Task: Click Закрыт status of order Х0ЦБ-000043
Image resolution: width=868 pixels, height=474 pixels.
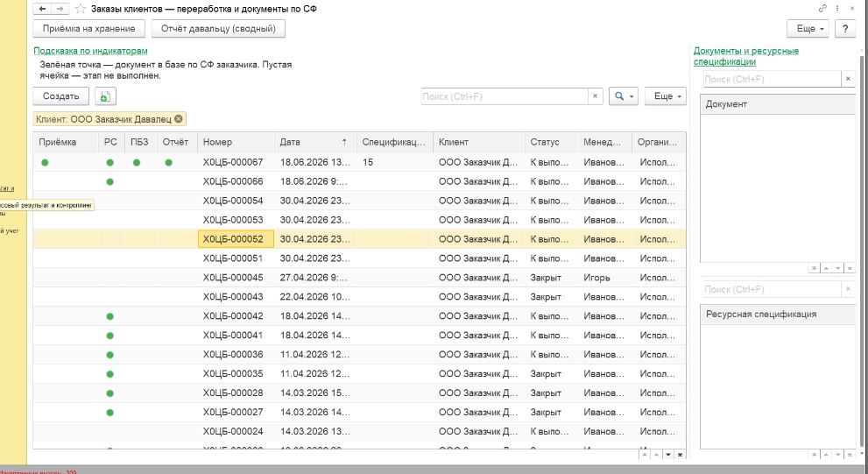Action: (x=546, y=297)
